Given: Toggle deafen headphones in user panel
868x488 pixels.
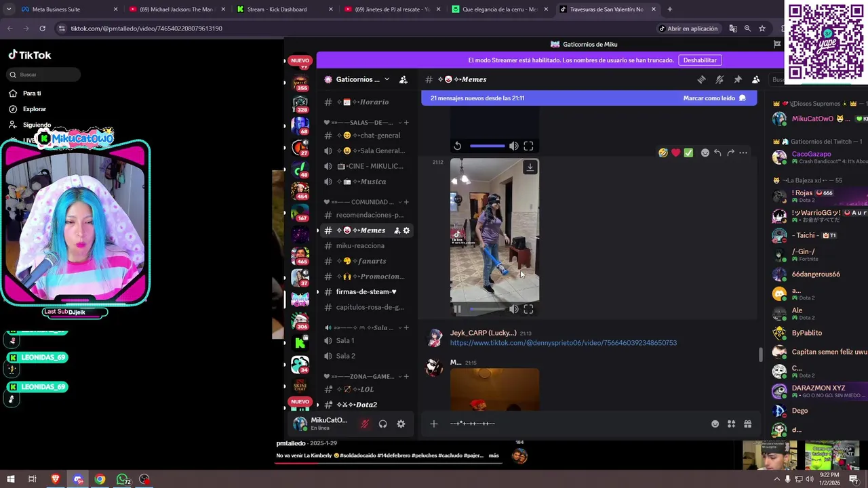Looking at the screenshot, I should click(383, 424).
